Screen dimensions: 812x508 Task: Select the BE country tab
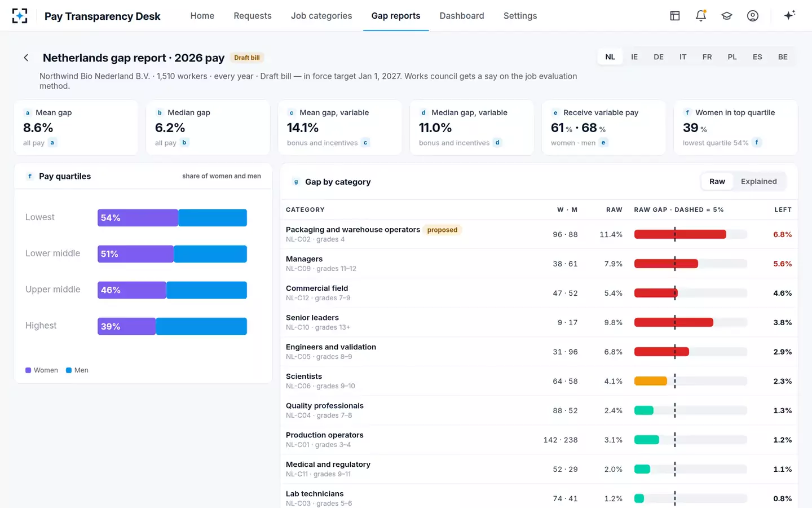click(783, 57)
